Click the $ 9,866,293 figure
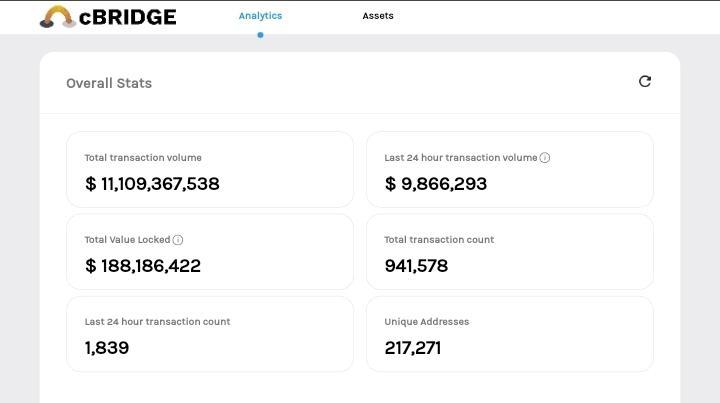The image size is (720, 403). tap(436, 184)
